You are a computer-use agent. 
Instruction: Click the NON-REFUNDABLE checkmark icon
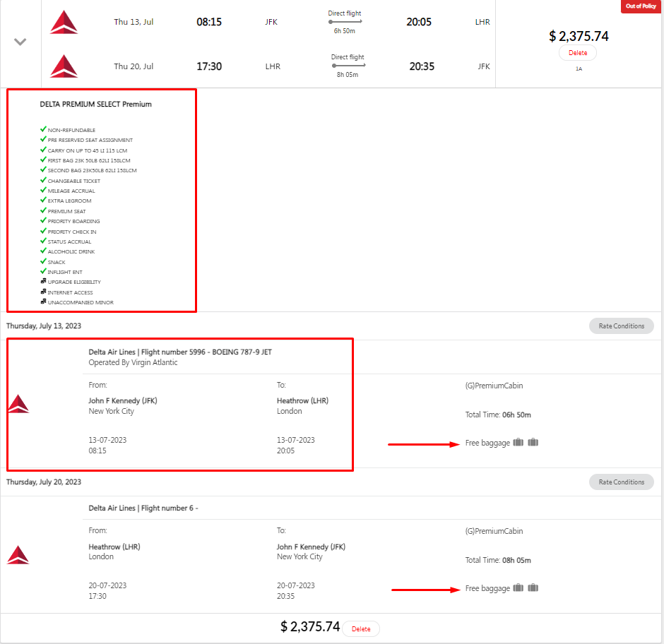pos(43,129)
